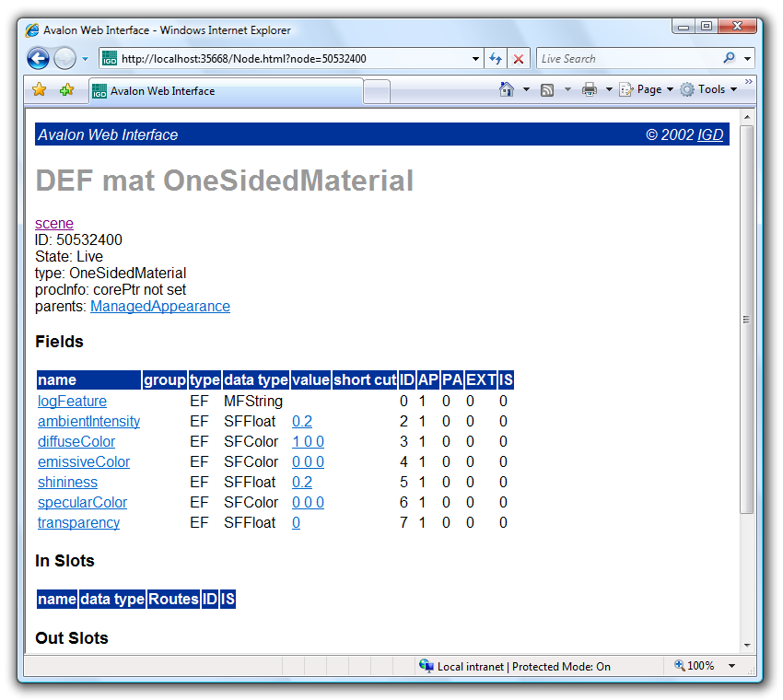Maximize the Internet Explorer window

(x=707, y=26)
